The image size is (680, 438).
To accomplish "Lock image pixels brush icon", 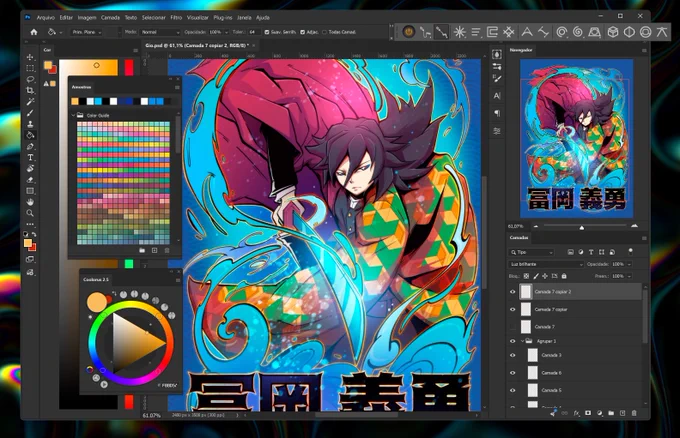I will [x=536, y=276].
